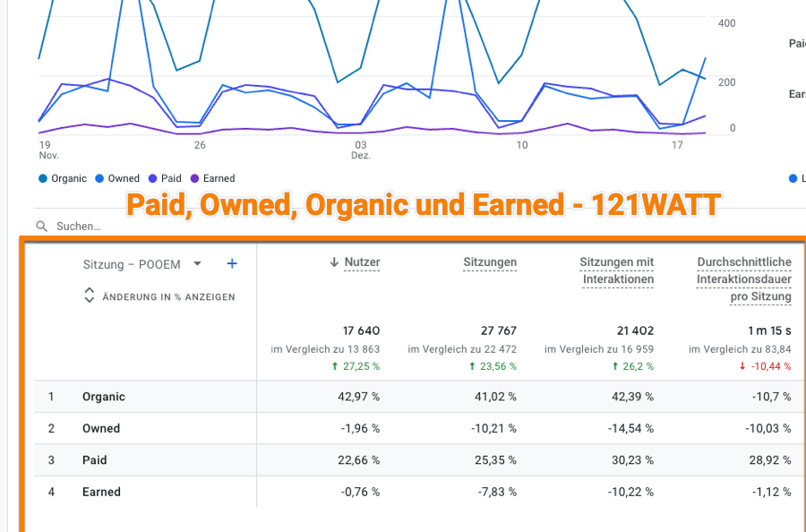Screen dimensions: 806x532
Task: Click the up-down arrows beside Änderung in %
Action: click(x=89, y=296)
